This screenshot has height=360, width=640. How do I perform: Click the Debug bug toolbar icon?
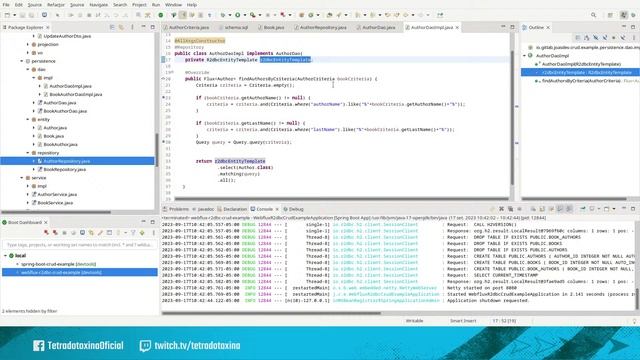pyautogui.click(x=223, y=15)
